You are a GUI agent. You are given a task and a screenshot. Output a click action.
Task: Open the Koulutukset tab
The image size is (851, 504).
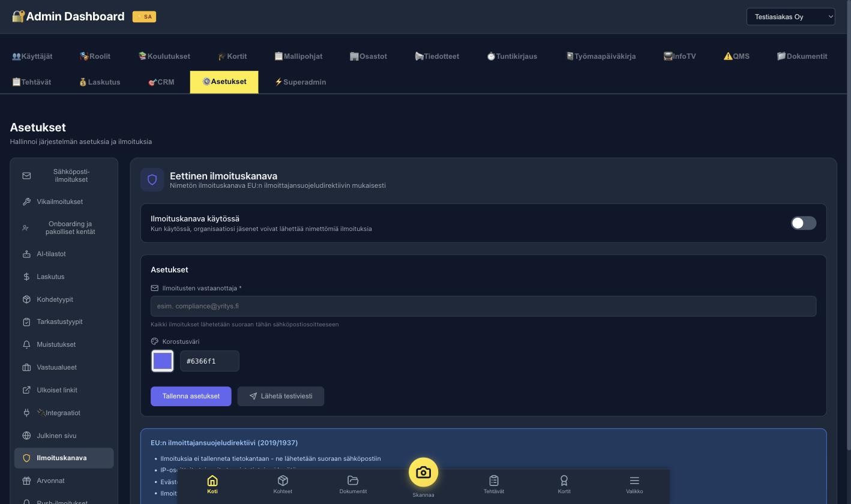coord(164,56)
